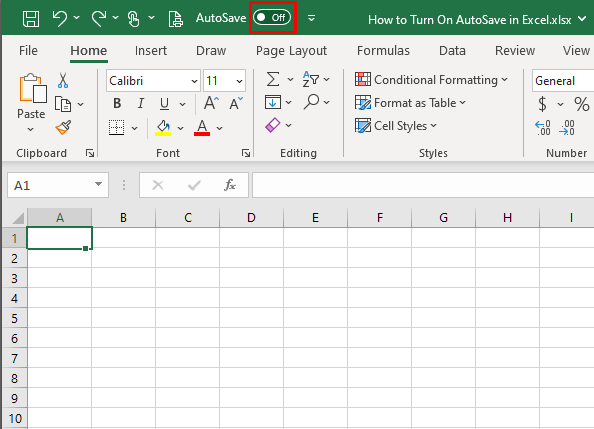Open Cell Styles gallery
Viewport: 594px width, 429px height.
point(396,126)
